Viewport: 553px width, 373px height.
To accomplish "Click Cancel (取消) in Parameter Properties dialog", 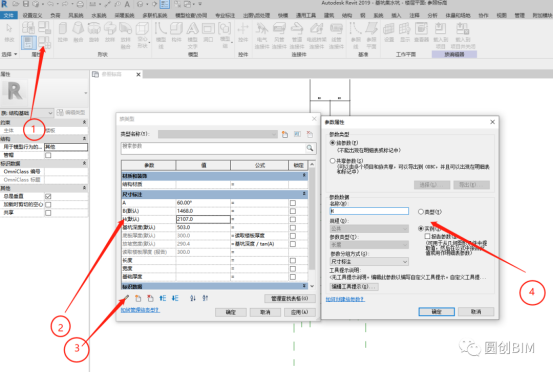I will 476,312.
